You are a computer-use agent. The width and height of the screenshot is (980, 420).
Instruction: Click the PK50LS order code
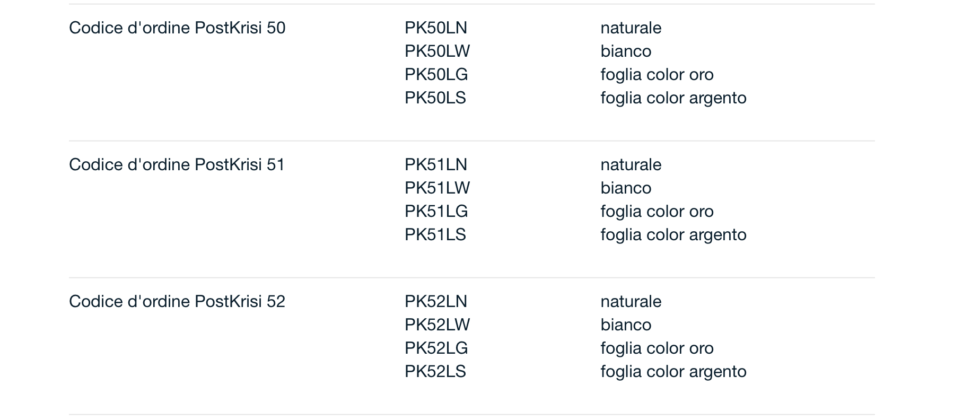click(435, 98)
